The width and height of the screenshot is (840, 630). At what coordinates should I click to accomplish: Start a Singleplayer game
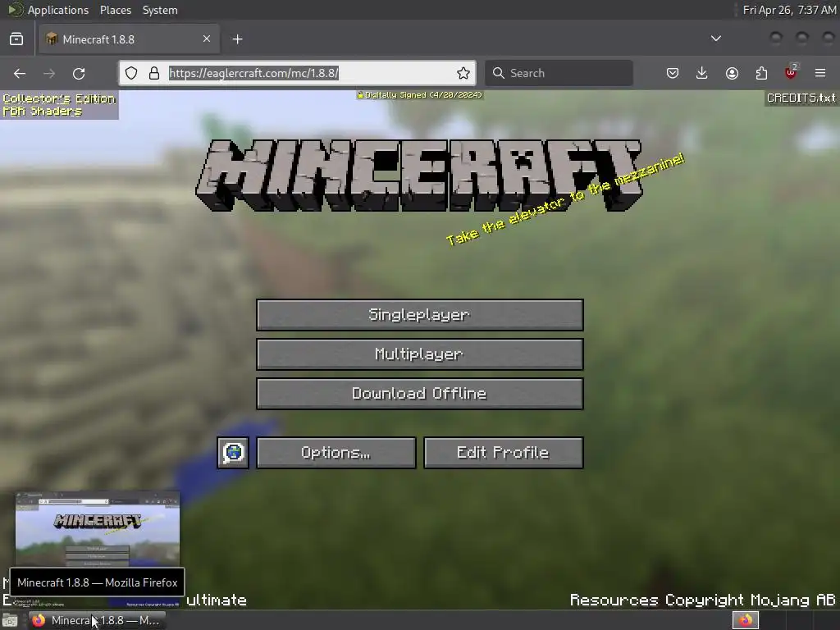click(x=419, y=315)
